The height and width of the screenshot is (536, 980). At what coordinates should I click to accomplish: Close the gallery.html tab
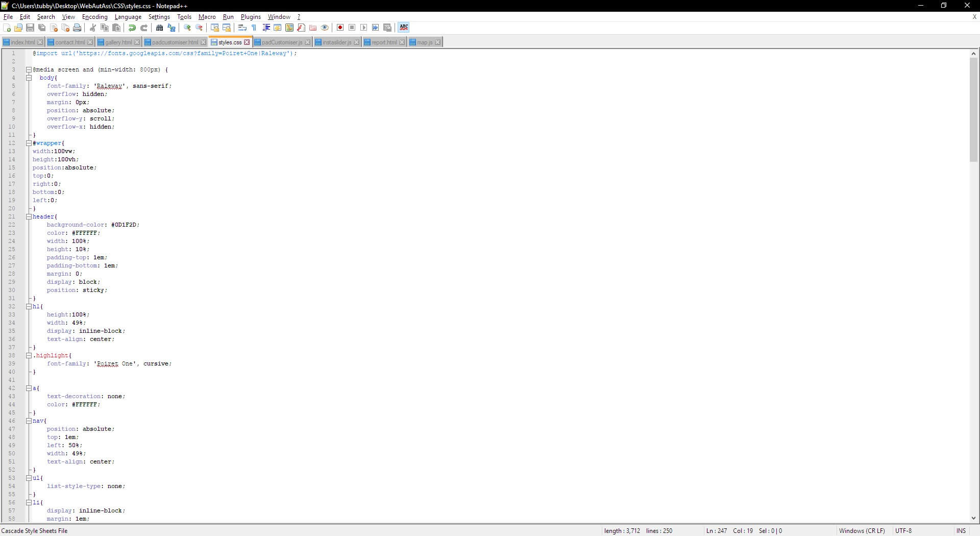click(x=137, y=42)
